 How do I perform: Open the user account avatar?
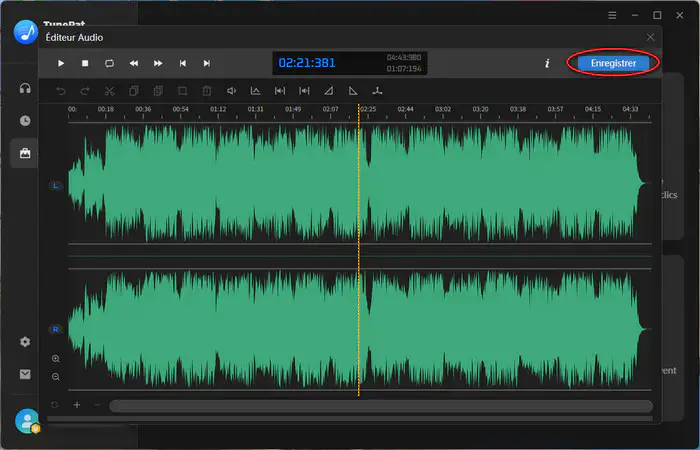pyautogui.click(x=27, y=421)
